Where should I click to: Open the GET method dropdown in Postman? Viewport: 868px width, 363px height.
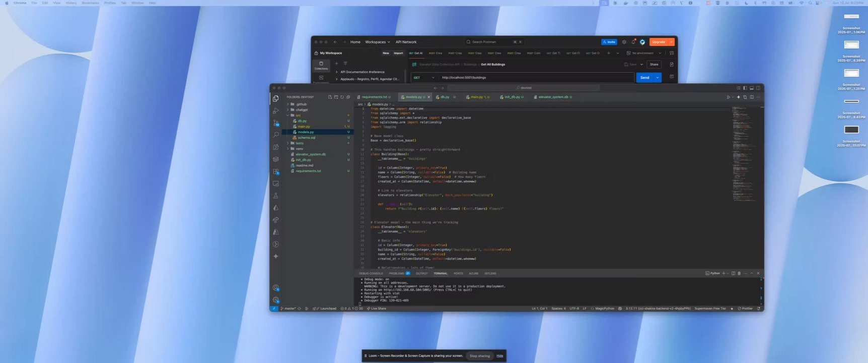pos(423,78)
